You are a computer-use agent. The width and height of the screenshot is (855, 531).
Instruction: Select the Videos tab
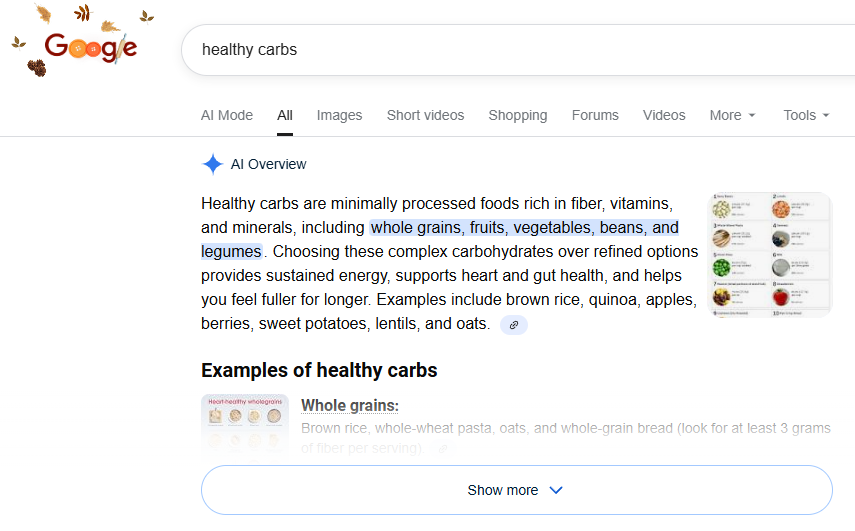664,115
